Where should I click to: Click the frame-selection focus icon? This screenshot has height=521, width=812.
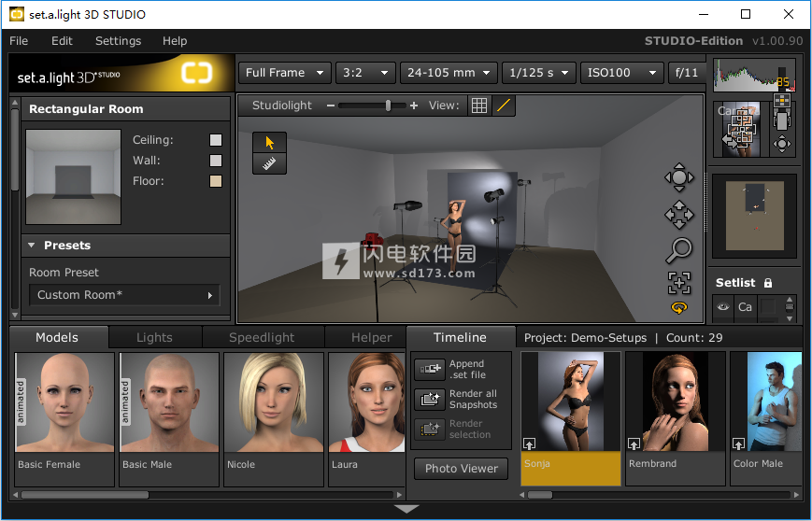click(679, 283)
